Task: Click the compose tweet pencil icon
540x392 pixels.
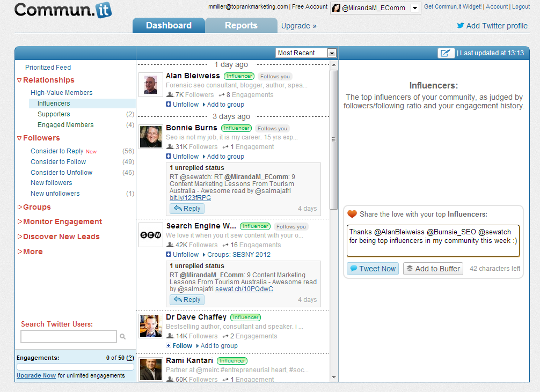Action: [x=446, y=53]
